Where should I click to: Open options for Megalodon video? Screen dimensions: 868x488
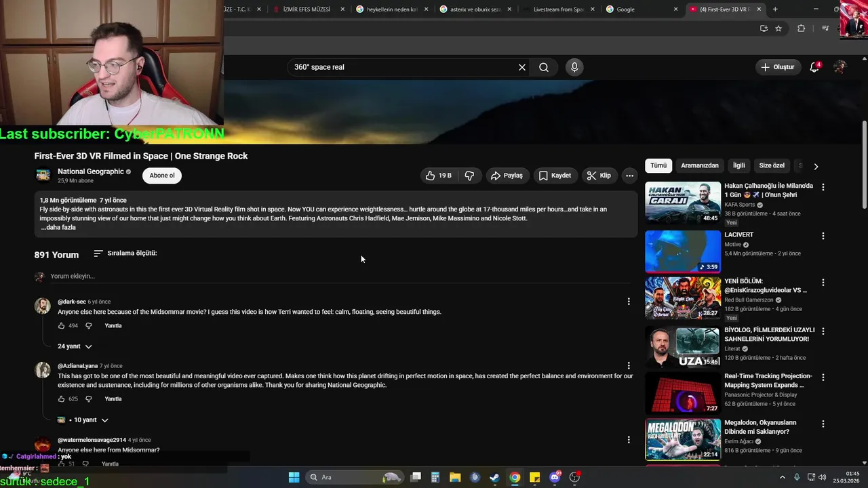click(x=823, y=424)
